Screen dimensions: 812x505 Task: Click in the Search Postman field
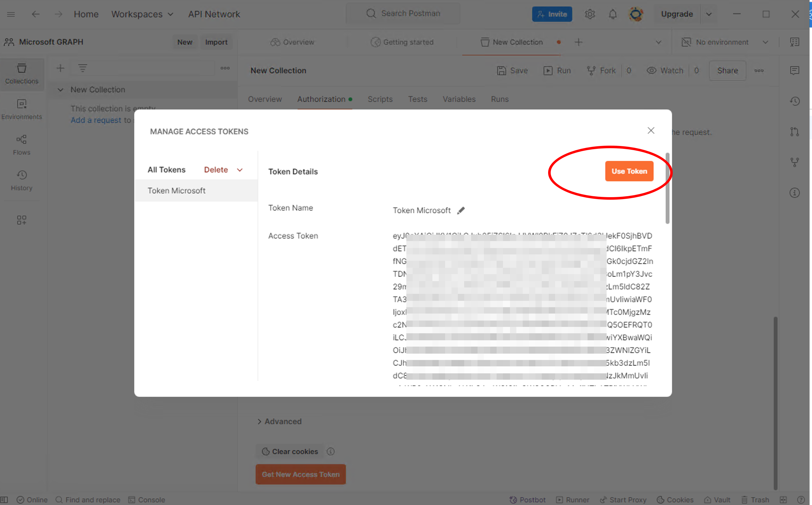click(x=410, y=13)
